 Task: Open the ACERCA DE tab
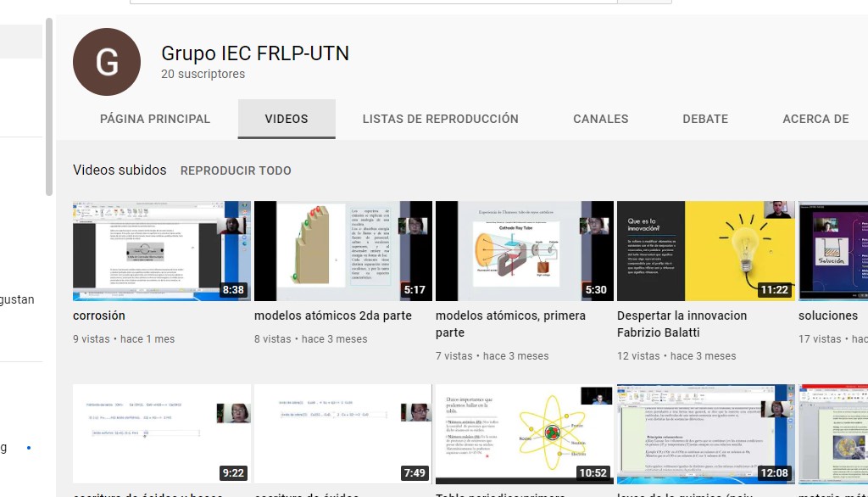point(815,119)
